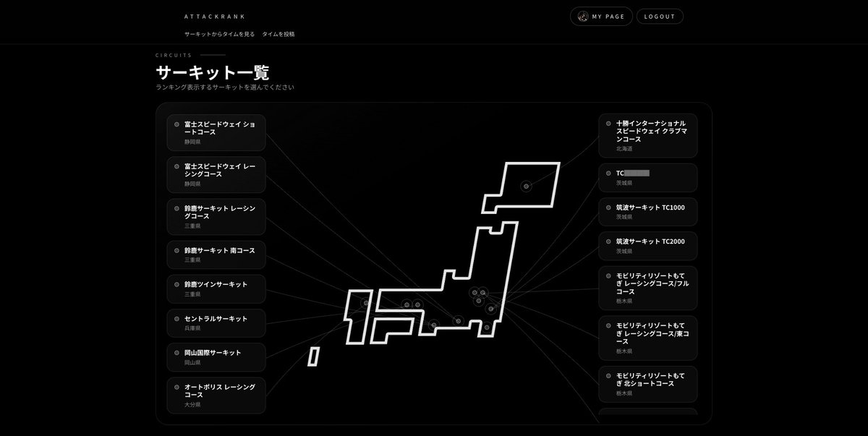Click the サーキット一覧 page heading

213,73
